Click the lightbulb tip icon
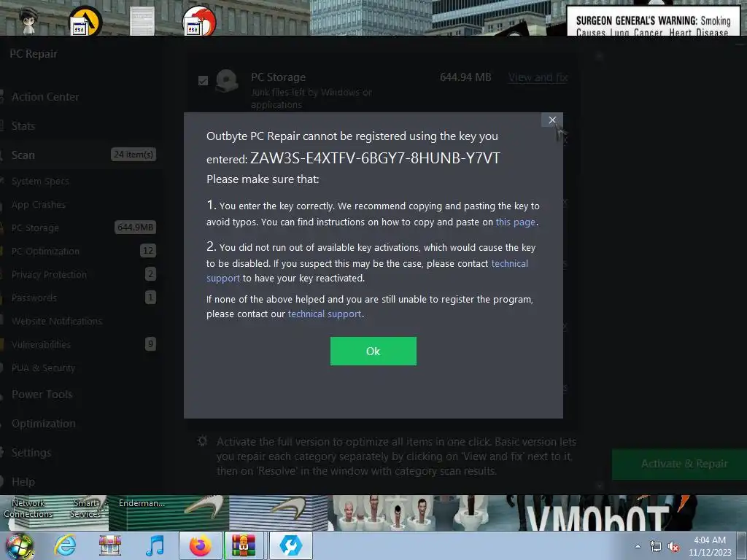This screenshot has height=560, width=747. pyautogui.click(x=203, y=441)
